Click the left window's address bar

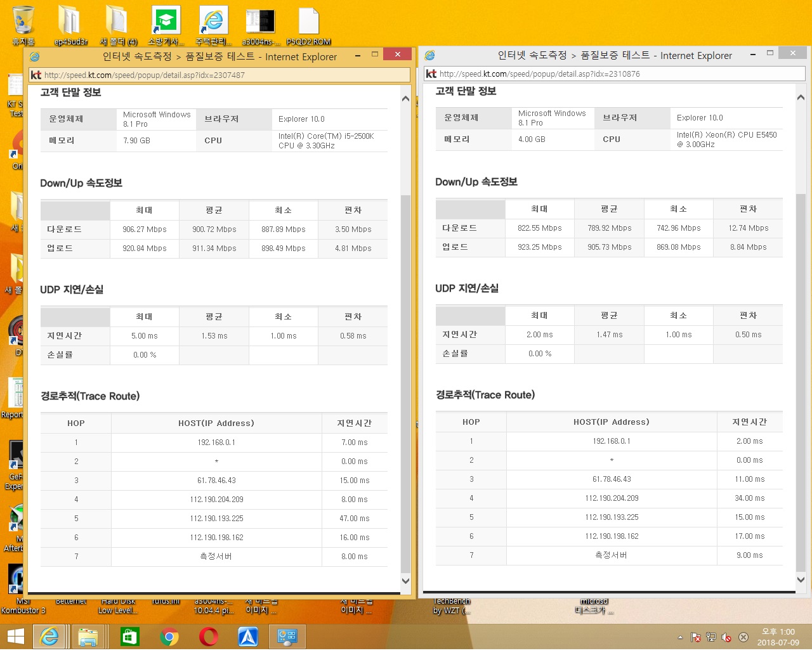coord(219,75)
